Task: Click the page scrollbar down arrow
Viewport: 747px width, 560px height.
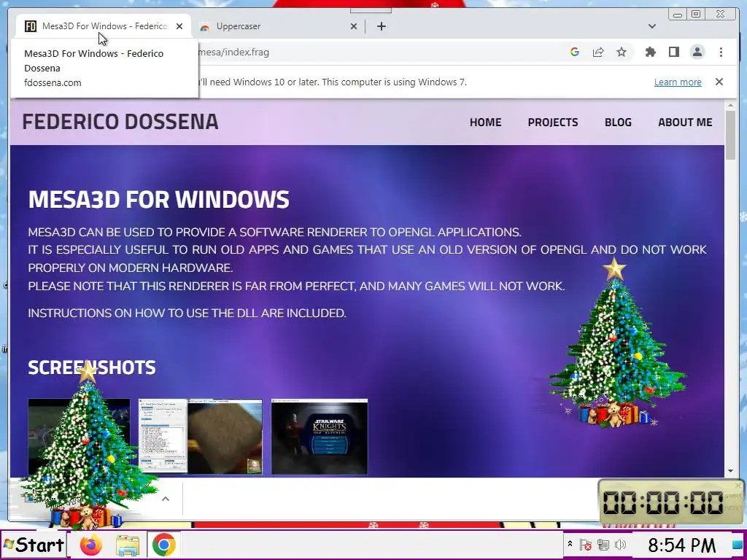Action: pos(731,472)
